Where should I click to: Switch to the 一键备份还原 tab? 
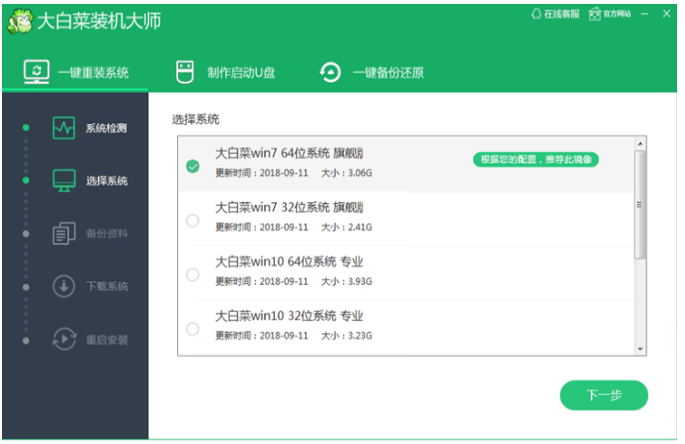pyautogui.click(x=372, y=72)
